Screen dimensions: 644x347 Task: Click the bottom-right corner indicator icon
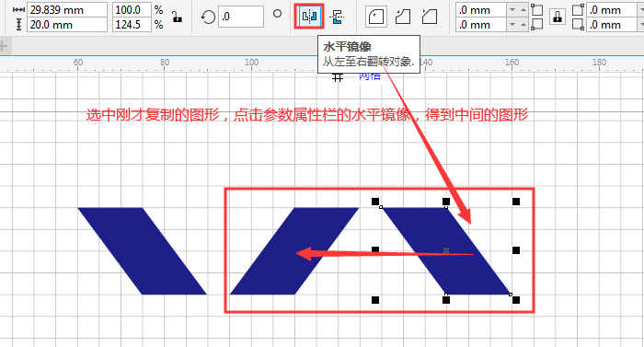pyautogui.click(x=579, y=24)
